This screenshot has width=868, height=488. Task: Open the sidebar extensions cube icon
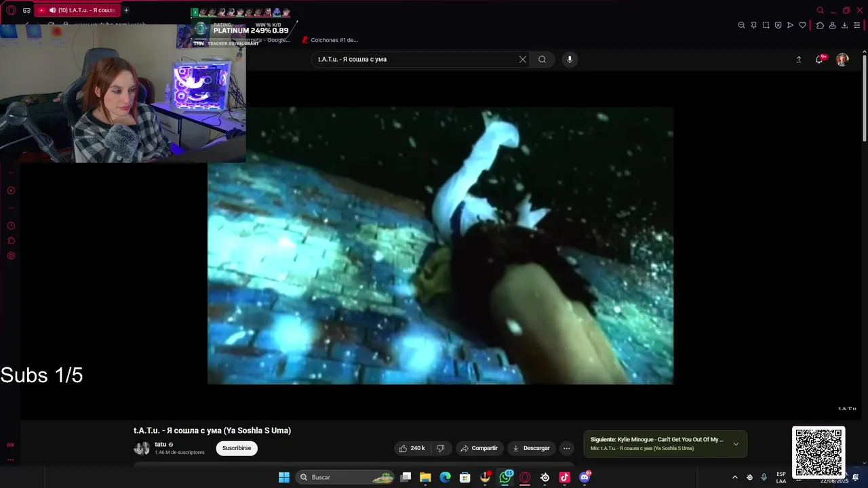[11, 241]
